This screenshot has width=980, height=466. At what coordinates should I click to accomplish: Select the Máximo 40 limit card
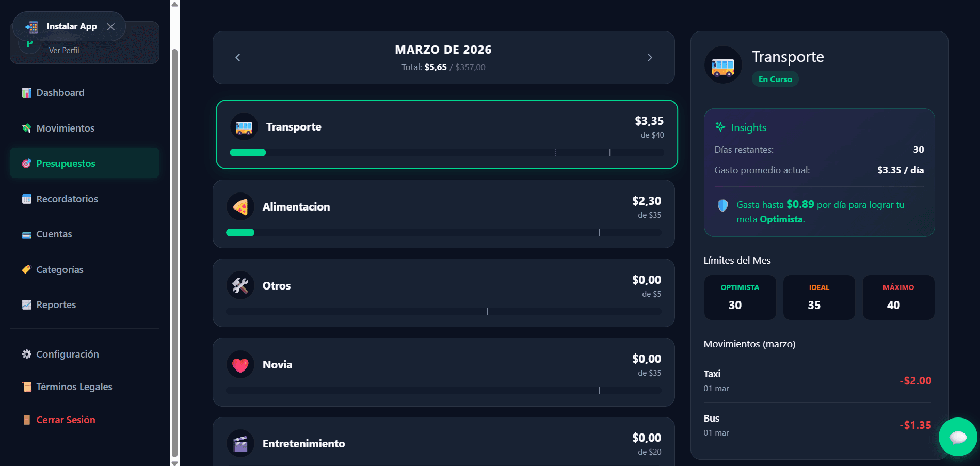pyautogui.click(x=898, y=298)
